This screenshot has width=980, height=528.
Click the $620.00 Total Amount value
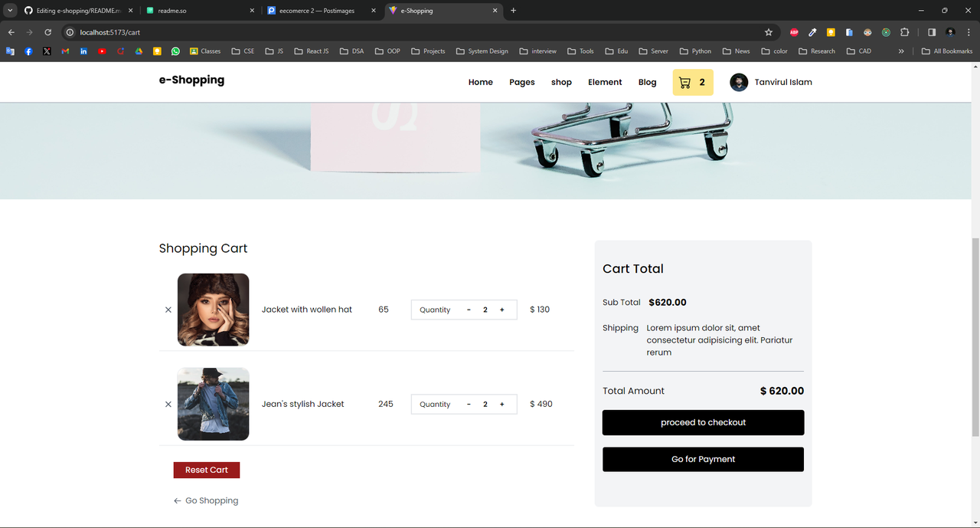pyautogui.click(x=782, y=391)
